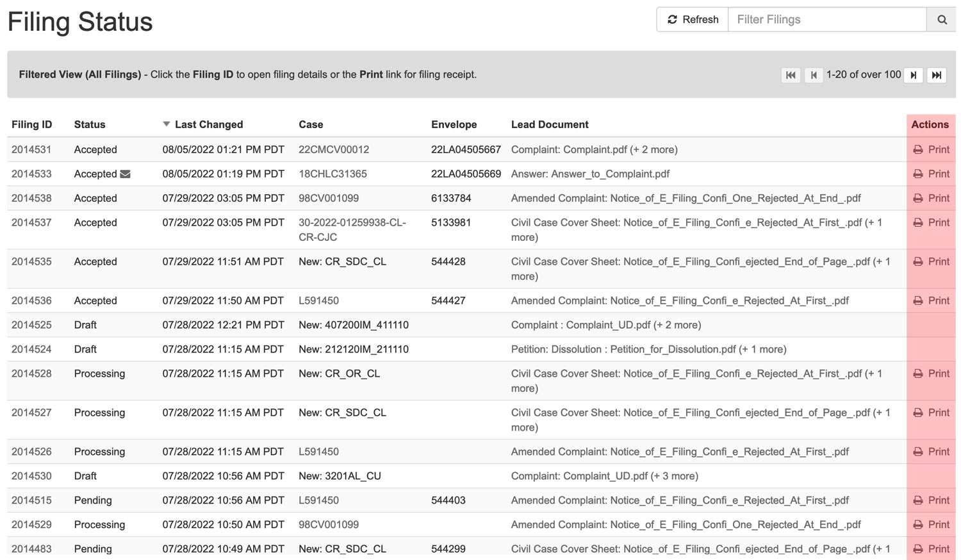
Task: Open filing ID 2014526
Action: 31,452
